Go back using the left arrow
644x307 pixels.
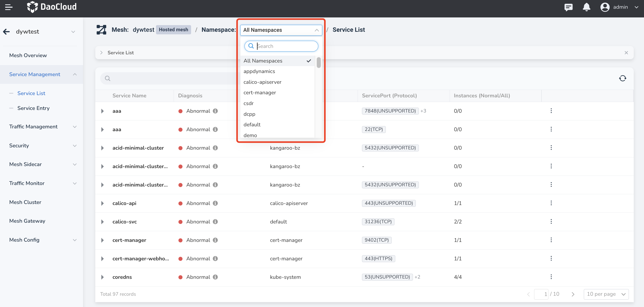6,32
